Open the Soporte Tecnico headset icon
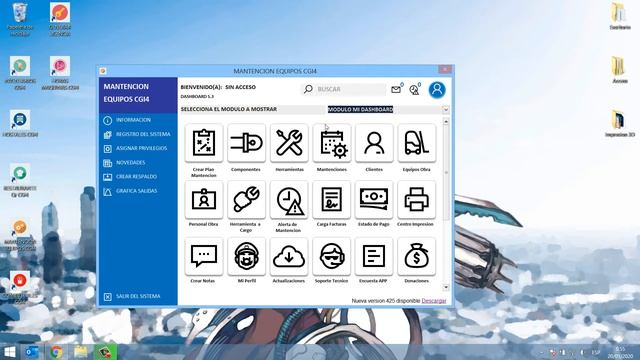 (331, 256)
